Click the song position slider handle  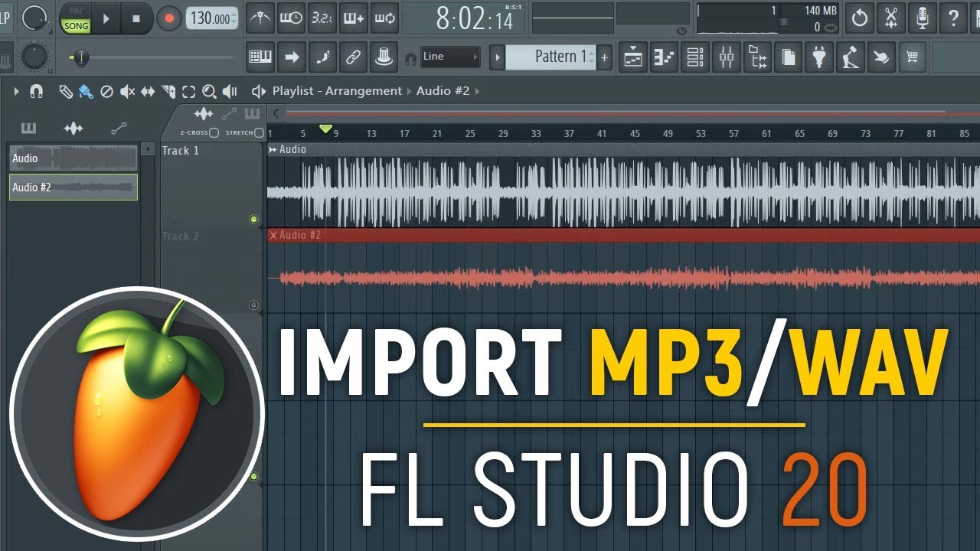80,57
